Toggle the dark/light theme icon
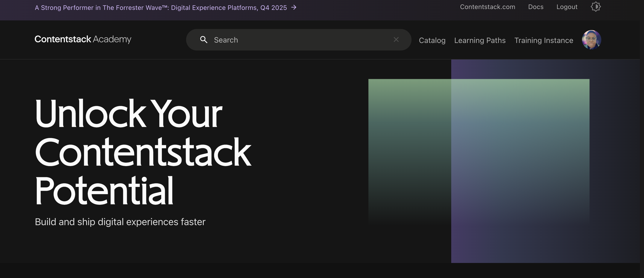 (x=596, y=7)
